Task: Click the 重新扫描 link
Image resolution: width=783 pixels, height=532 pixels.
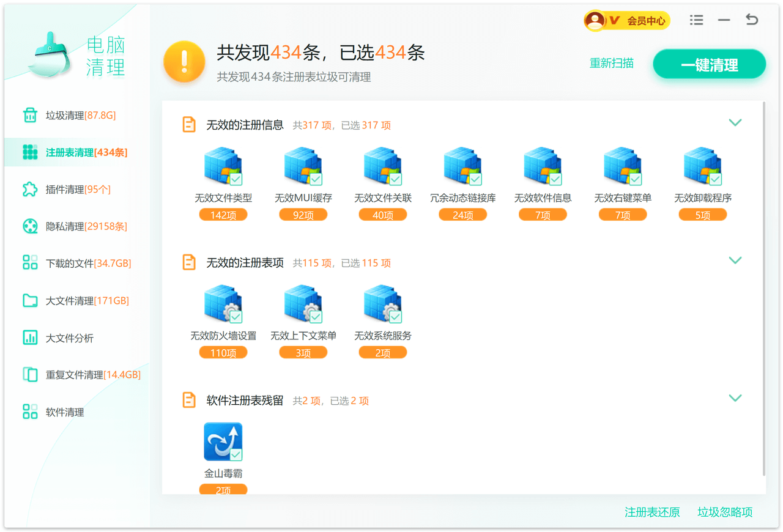Action: (611, 64)
